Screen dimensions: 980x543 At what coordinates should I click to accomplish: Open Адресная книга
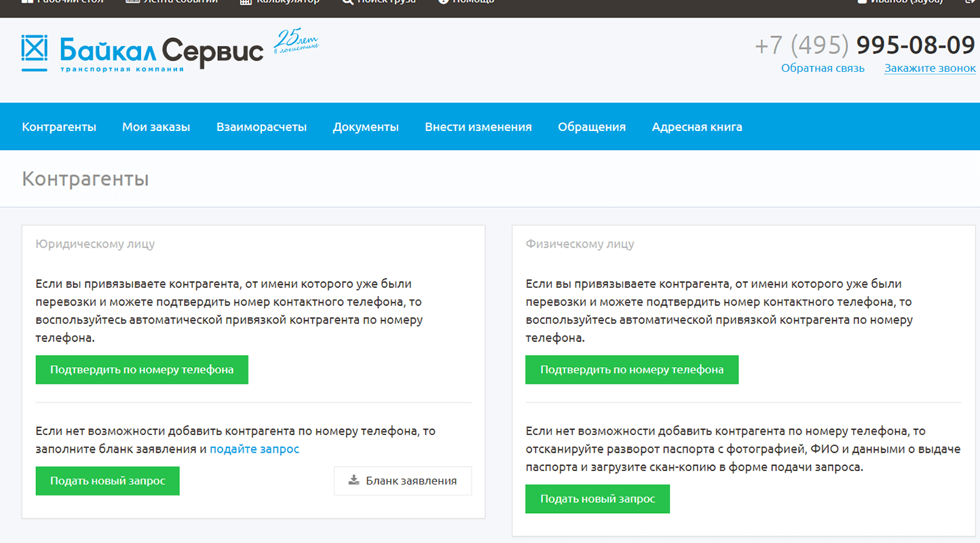697,127
